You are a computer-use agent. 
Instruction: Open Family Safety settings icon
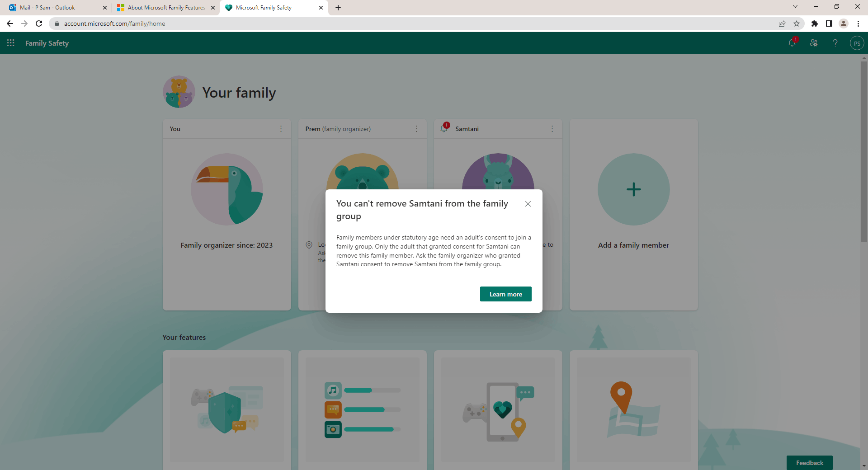(813, 43)
